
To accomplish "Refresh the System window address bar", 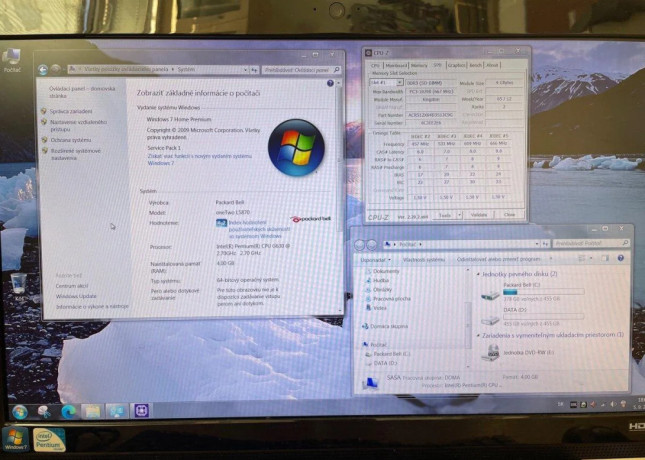I will click(255, 70).
